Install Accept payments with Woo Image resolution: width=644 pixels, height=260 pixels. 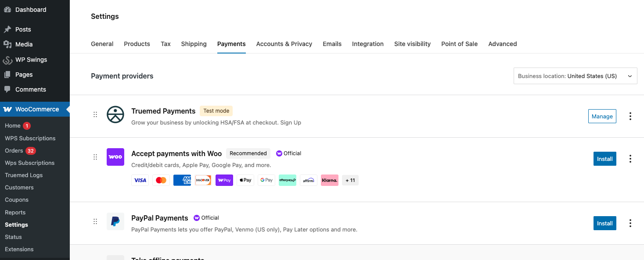(x=604, y=159)
